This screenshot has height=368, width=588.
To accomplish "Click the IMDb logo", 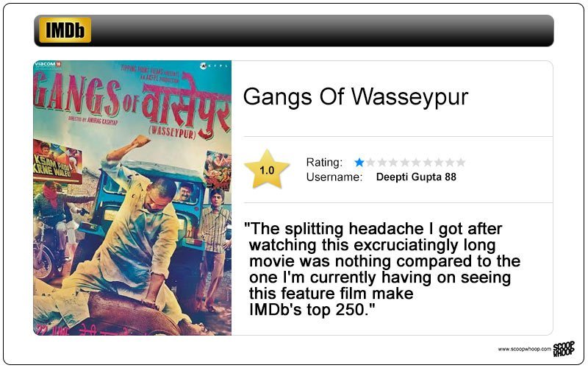I will pos(65,30).
